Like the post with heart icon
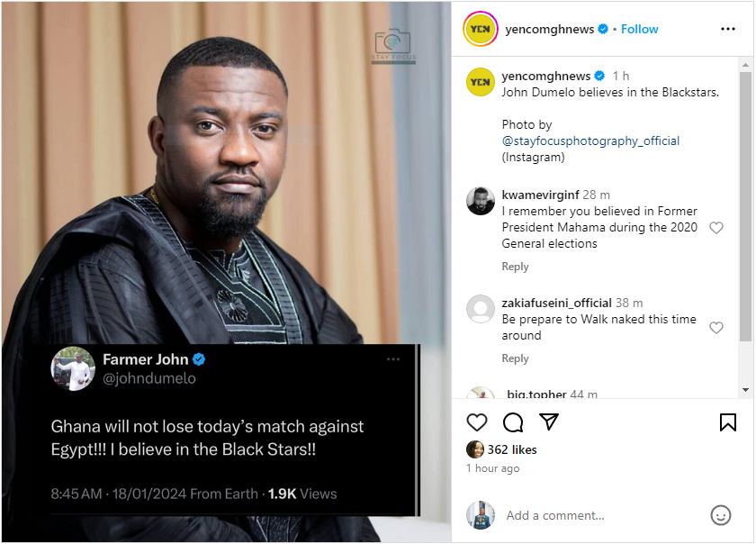Screen dimensions: 756x544 (x=477, y=422)
